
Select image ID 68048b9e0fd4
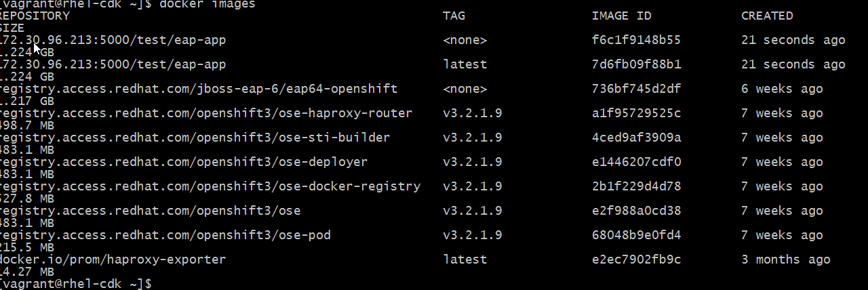(636, 235)
